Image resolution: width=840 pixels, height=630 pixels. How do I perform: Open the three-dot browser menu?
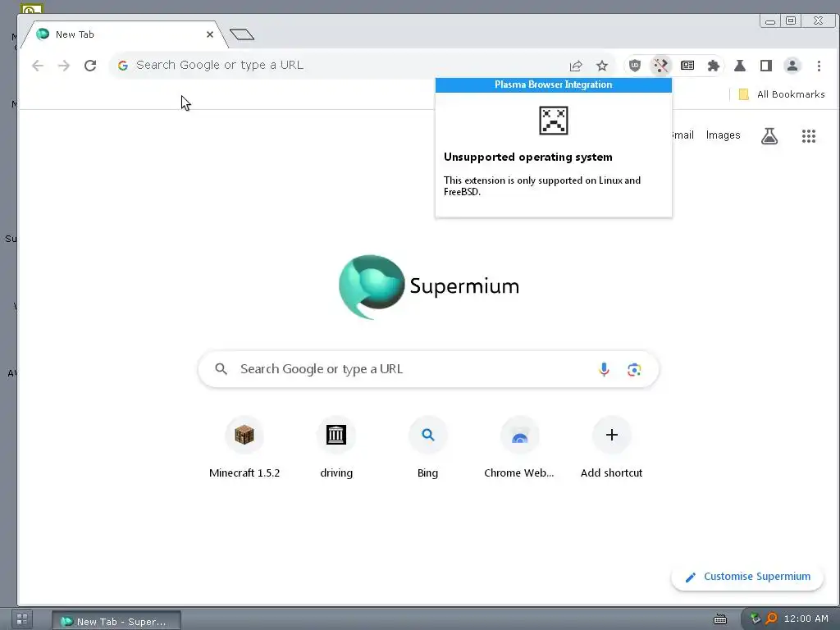coord(819,66)
